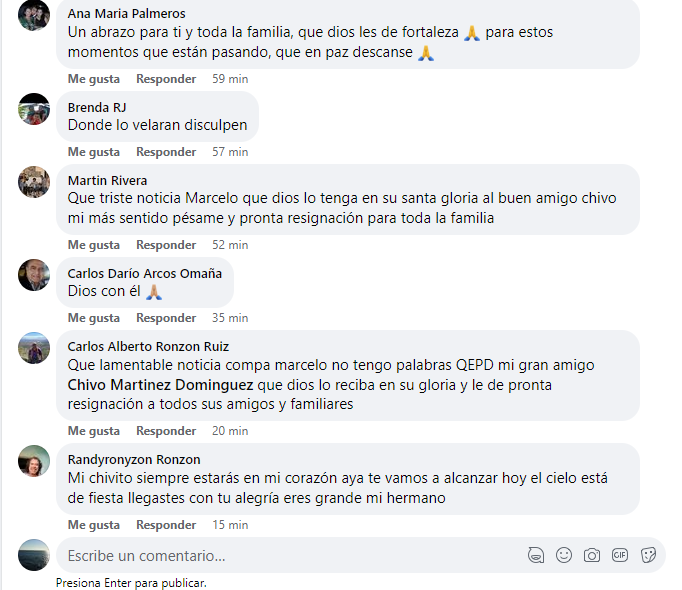Click the Escribe un comentario field
This screenshot has width=682, height=590.
(291, 556)
